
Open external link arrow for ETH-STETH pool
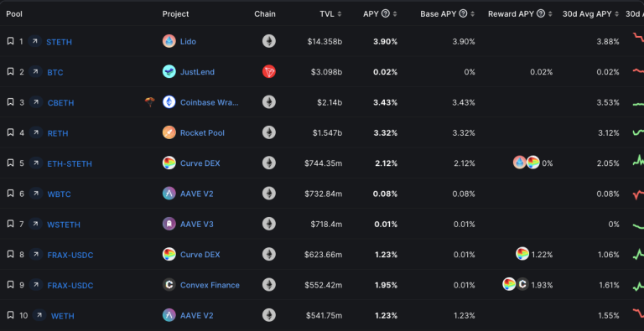pos(36,163)
